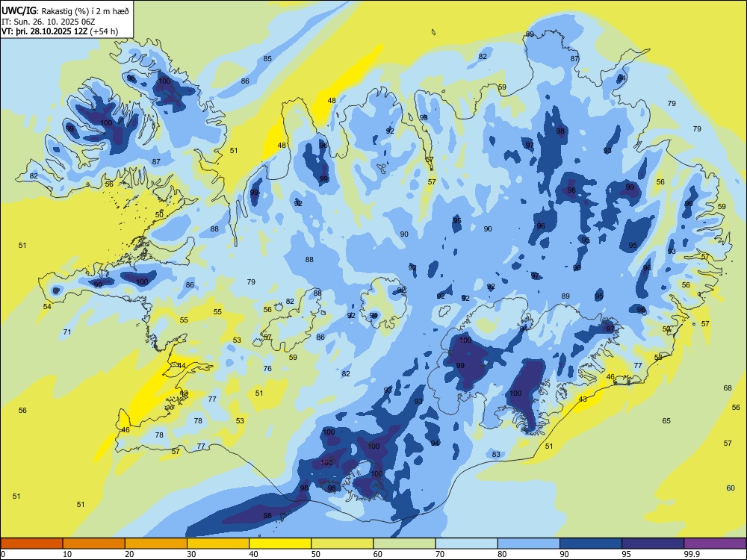The height and width of the screenshot is (560, 747).
Task: Select the 80–90 medium blue legend swatch
Action: click(529, 544)
